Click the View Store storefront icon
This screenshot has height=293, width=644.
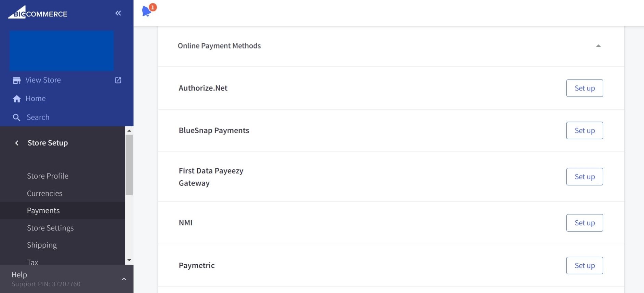(16, 80)
